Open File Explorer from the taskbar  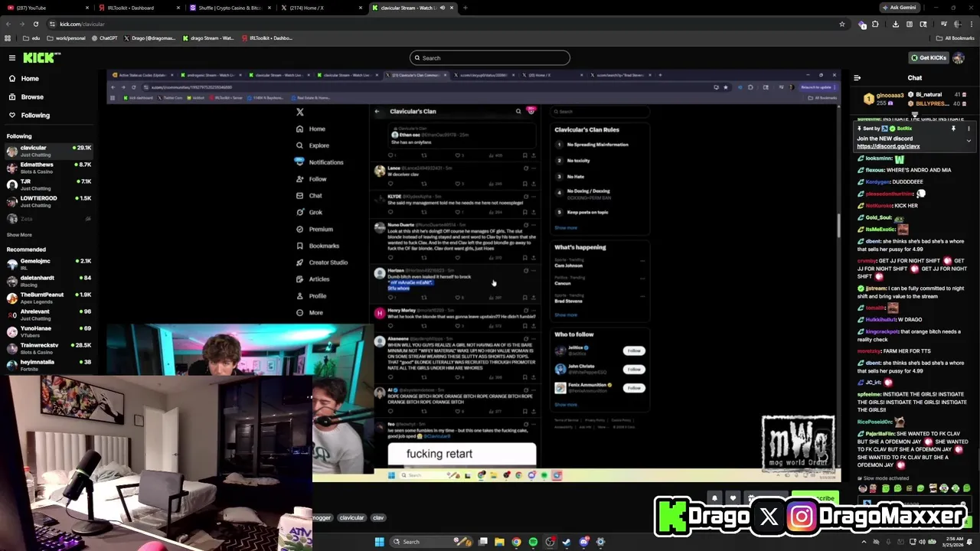[x=500, y=542]
